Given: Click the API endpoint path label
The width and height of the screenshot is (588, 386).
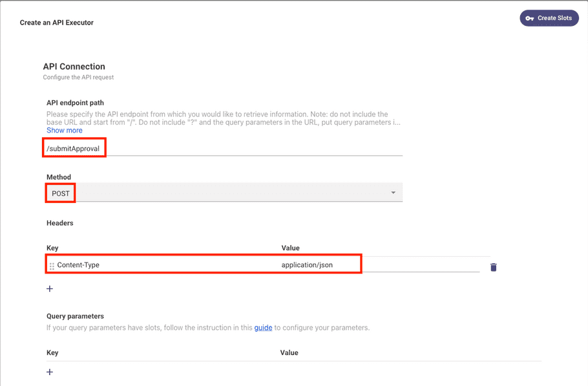Looking at the screenshot, I should [75, 103].
